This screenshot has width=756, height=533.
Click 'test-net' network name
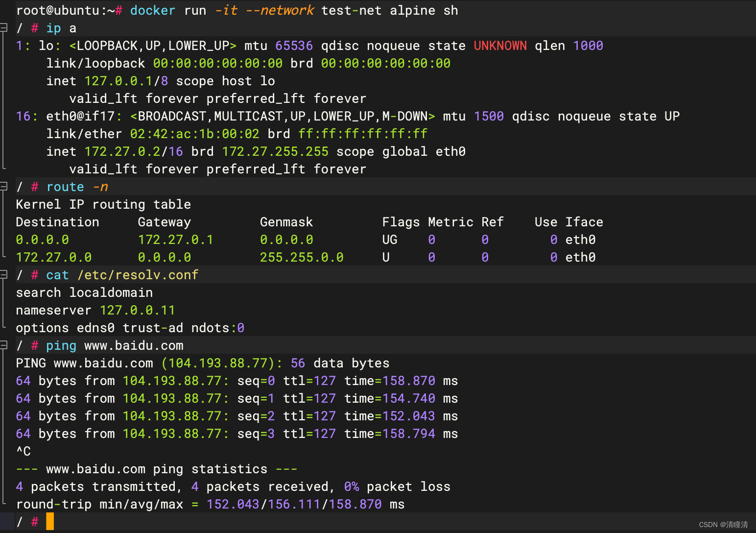coord(351,10)
